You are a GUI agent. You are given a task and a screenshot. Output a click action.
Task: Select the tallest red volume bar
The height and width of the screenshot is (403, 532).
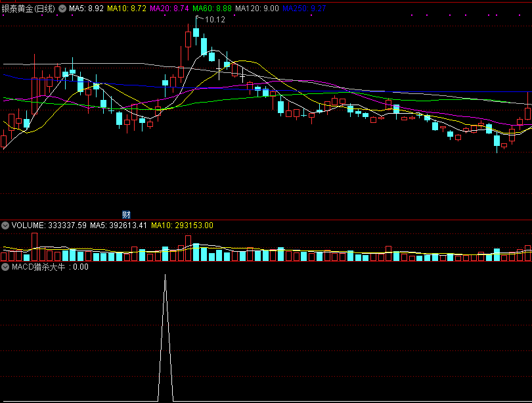pos(34,247)
